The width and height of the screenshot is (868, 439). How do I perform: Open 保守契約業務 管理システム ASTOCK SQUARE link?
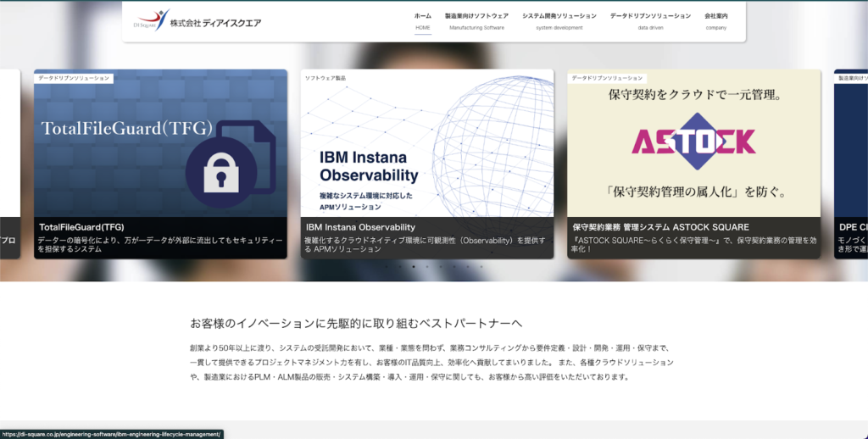[660, 227]
